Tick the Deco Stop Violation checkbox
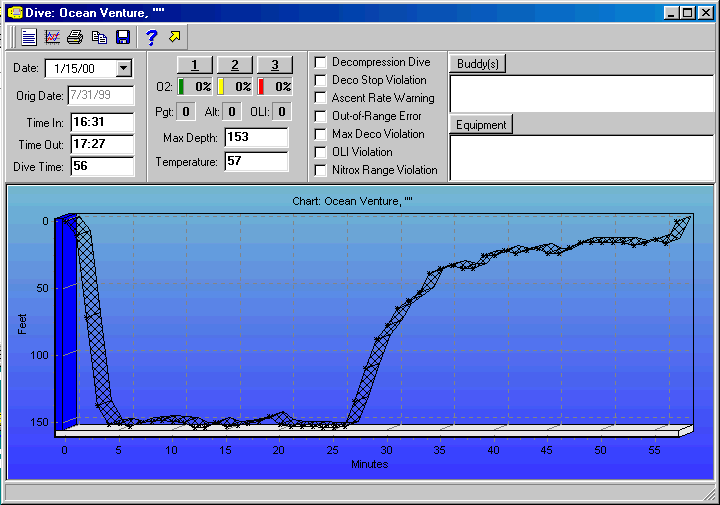 [321, 80]
